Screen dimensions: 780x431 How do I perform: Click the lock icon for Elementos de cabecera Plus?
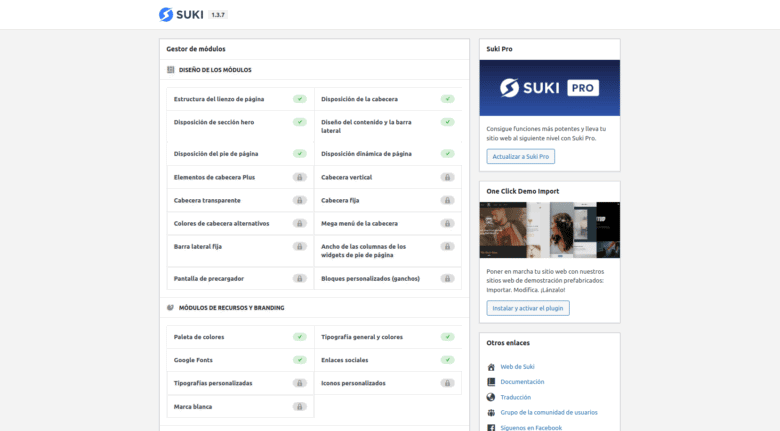click(299, 177)
